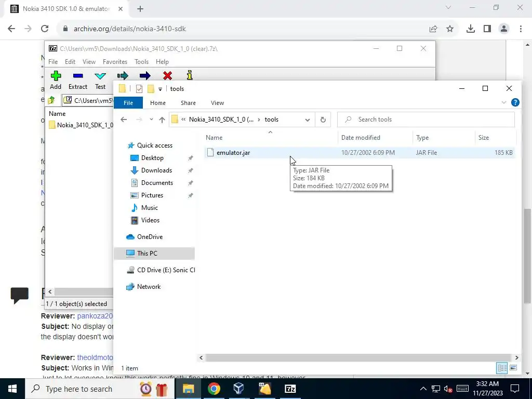The image size is (532, 399).
Task: Click the Explorer Refresh button
Action: tap(323, 119)
